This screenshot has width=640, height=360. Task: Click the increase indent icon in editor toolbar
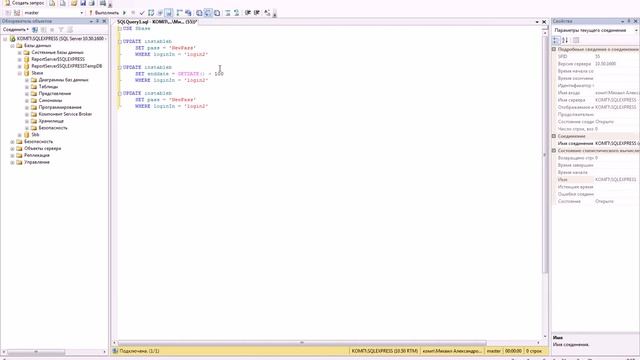pyautogui.click(x=257, y=13)
